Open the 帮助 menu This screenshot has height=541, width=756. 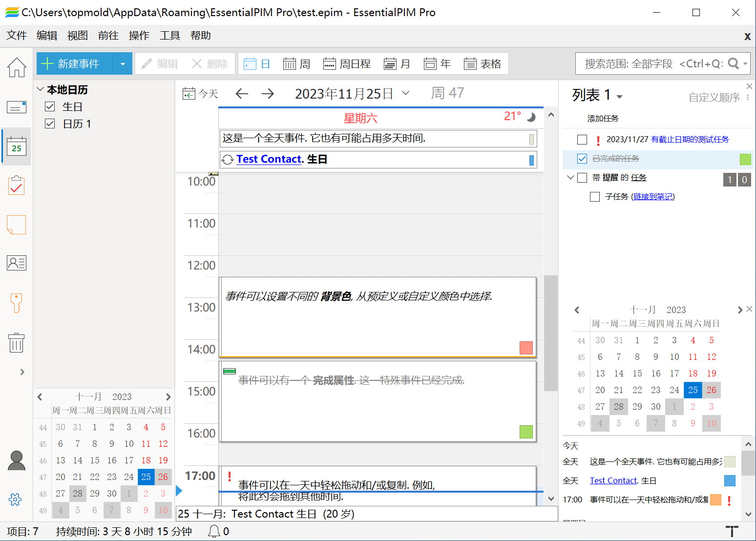tap(201, 36)
